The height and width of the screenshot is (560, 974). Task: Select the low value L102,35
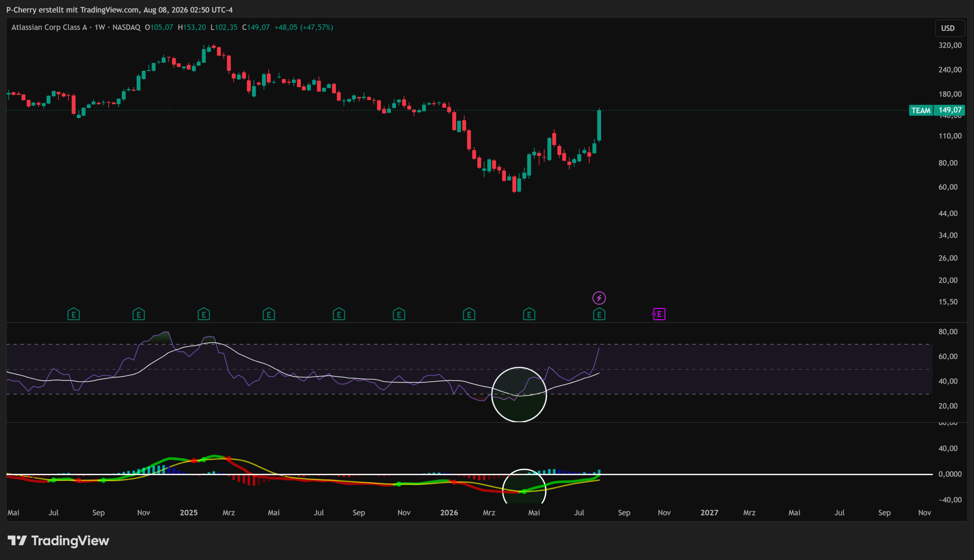(x=224, y=27)
